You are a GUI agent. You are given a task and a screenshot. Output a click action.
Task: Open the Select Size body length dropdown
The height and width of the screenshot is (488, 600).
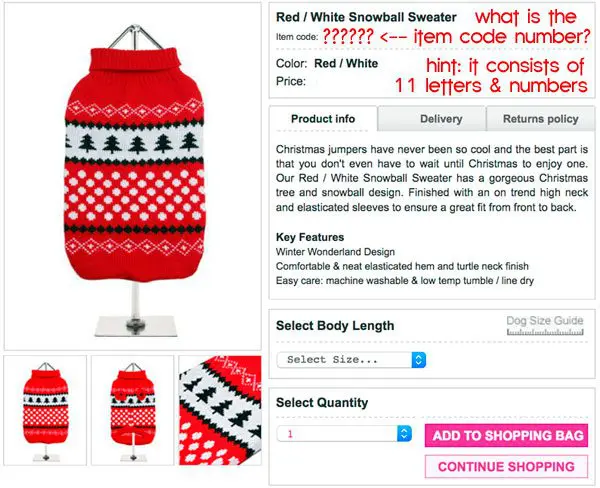351,360
